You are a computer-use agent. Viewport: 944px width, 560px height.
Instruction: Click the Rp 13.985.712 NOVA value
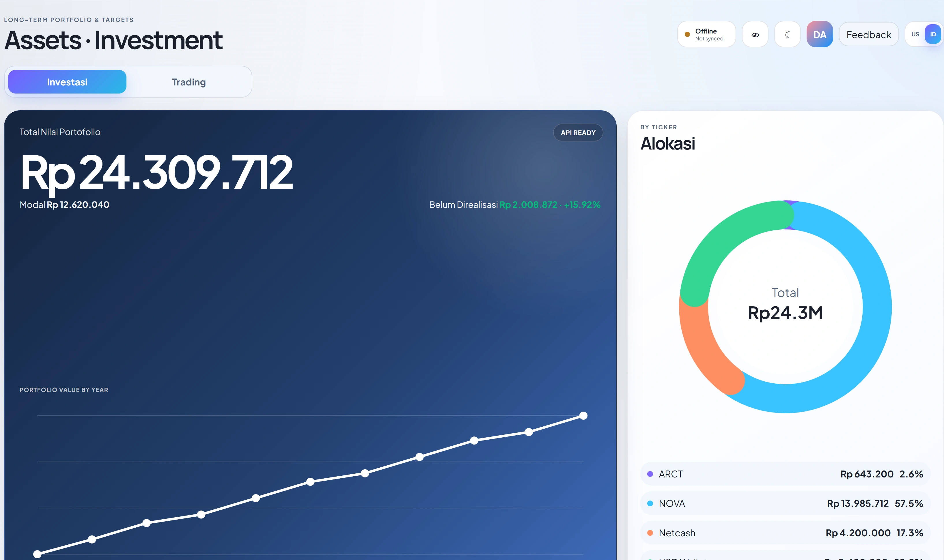click(x=858, y=503)
